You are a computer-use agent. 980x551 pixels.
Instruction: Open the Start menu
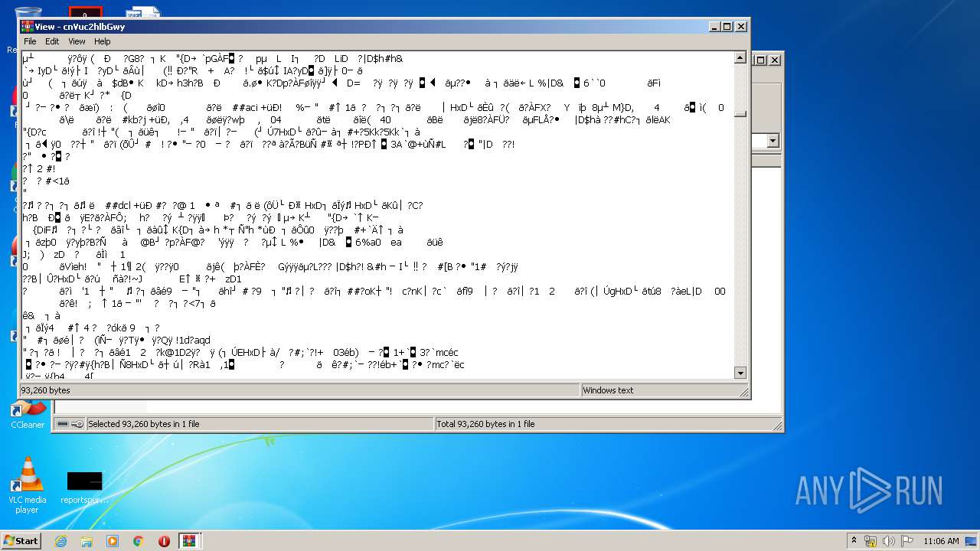pyautogui.click(x=21, y=540)
